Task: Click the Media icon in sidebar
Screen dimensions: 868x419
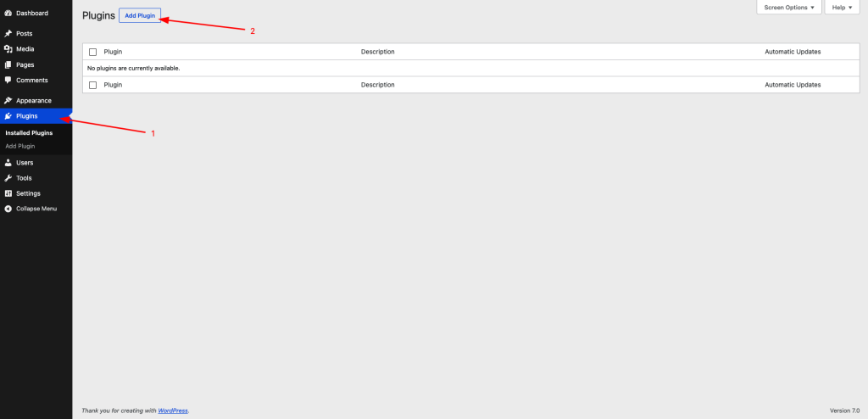Action: (x=8, y=49)
